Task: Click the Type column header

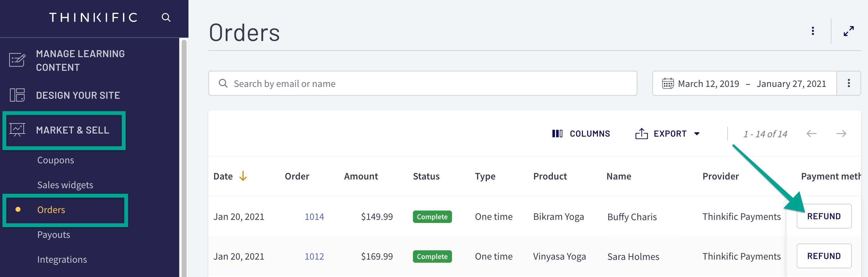Action: click(485, 176)
